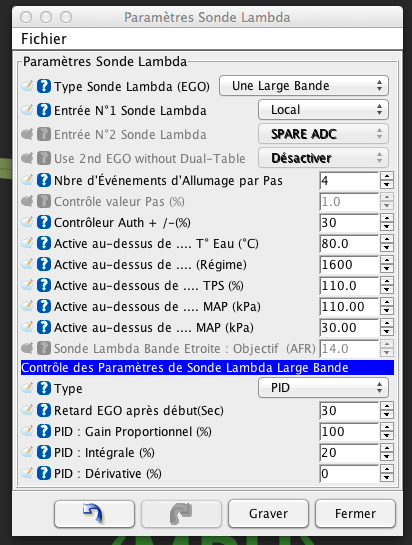Screen dimensions: 412x545
Task: Click the greyed-out redo arrow button
Action: 181,513
